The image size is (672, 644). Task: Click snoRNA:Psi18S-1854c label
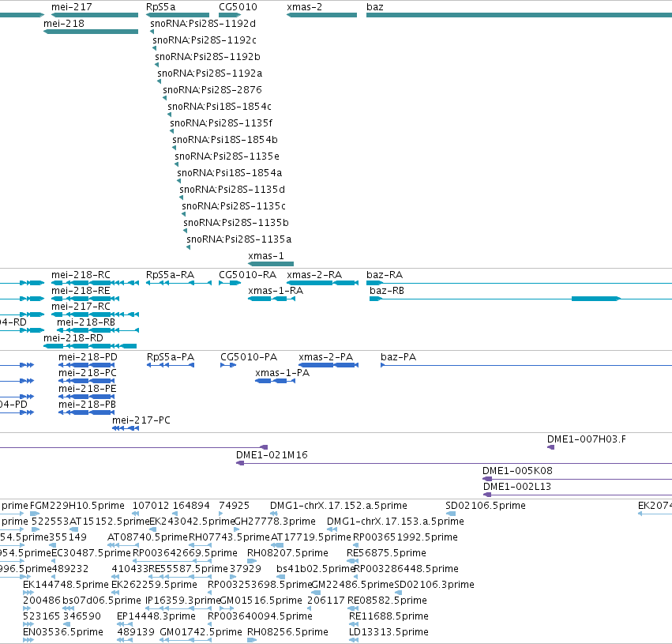point(220,107)
